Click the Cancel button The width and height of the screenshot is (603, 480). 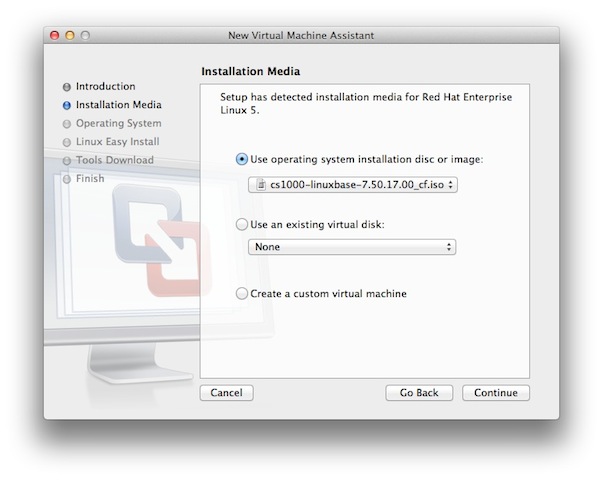tap(227, 393)
